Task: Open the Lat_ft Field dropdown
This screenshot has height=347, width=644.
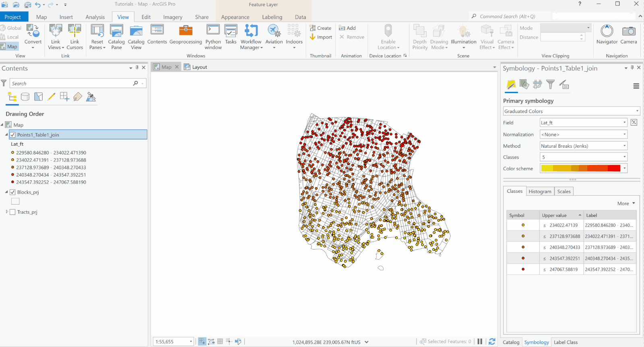Action: point(584,122)
